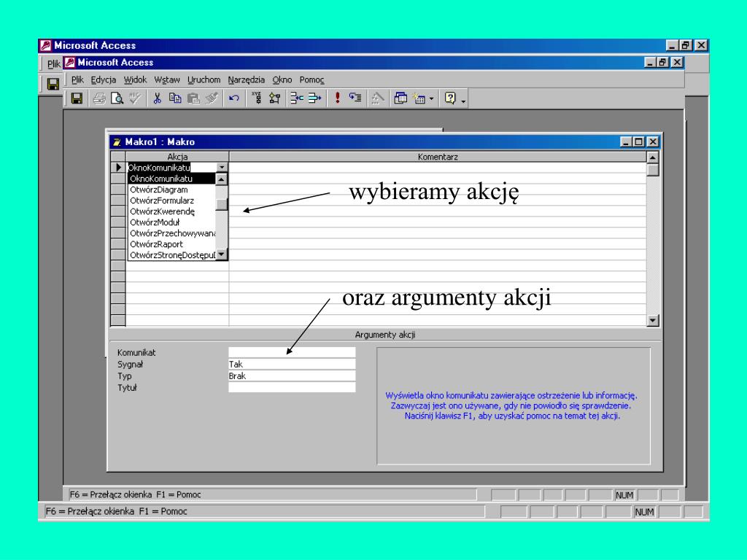Toggle the Conditions column icon

(274, 98)
